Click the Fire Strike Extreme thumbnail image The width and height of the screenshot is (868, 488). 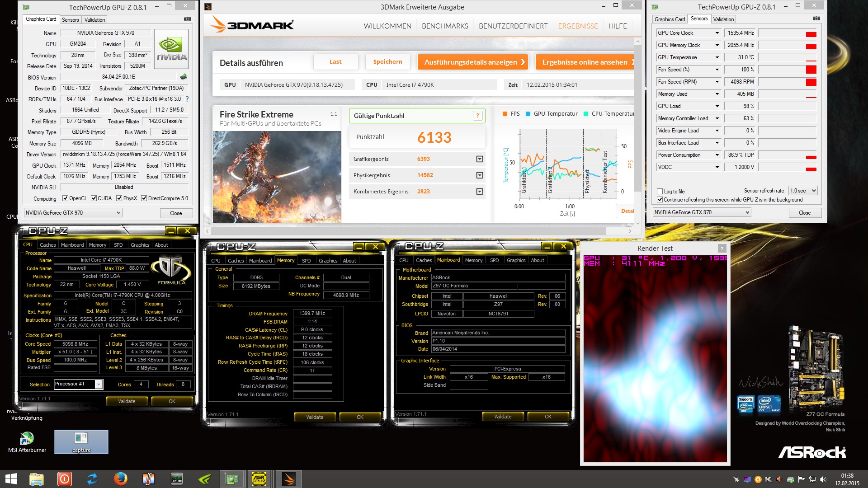[277, 177]
